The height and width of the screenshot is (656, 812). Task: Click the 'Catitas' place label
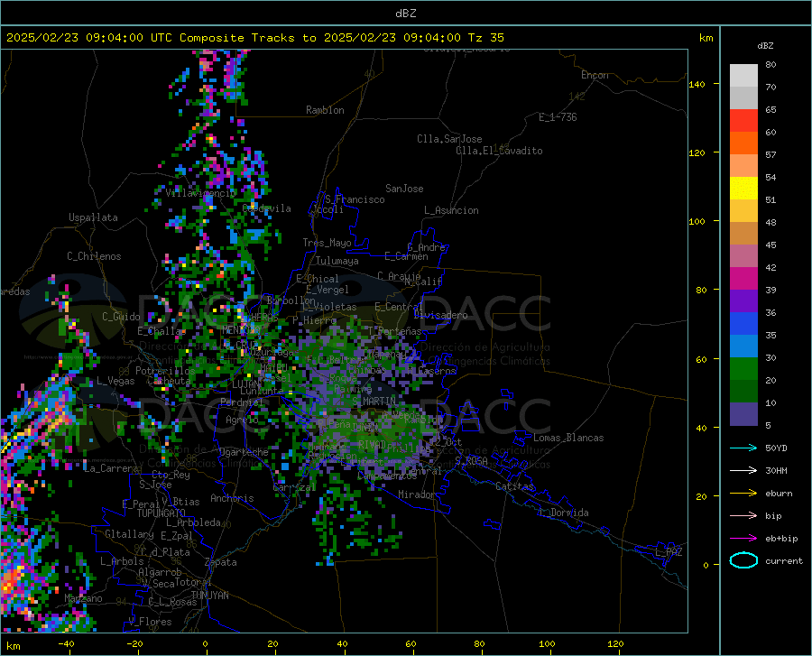pos(514,486)
